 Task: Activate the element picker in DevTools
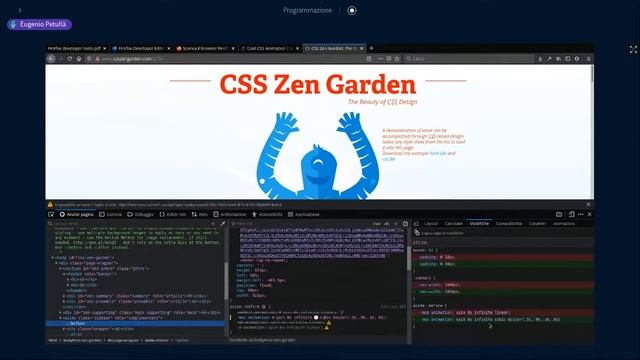pos(51,214)
